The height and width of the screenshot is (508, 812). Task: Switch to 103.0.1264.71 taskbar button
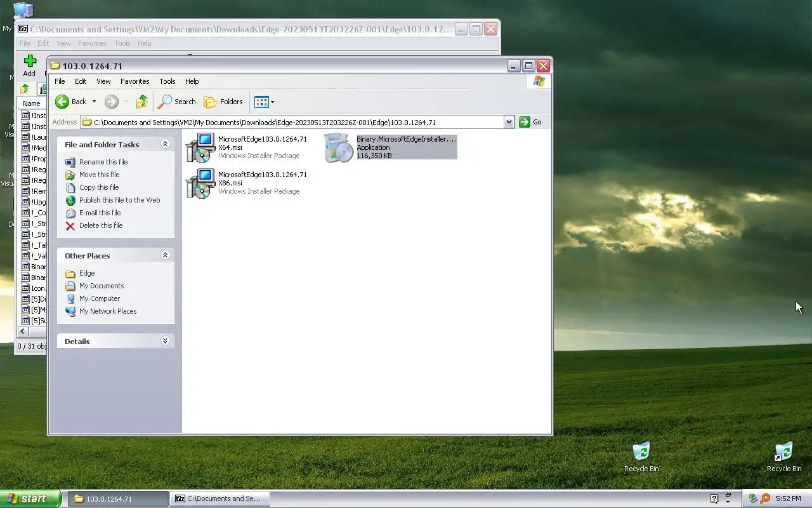(118, 498)
